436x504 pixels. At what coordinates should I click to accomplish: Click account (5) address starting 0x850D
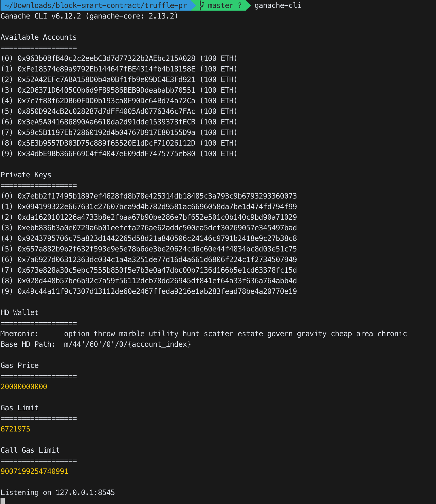[106, 111]
